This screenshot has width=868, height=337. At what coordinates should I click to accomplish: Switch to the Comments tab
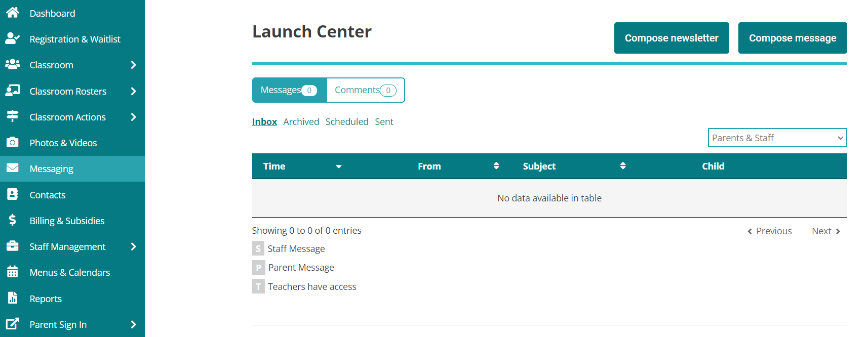[x=365, y=90]
